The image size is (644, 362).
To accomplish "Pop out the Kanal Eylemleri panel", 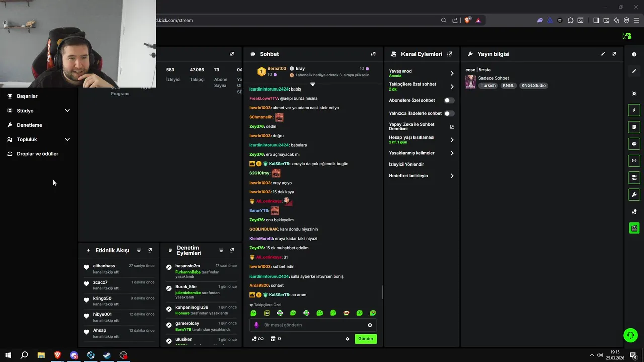I will pyautogui.click(x=450, y=54).
